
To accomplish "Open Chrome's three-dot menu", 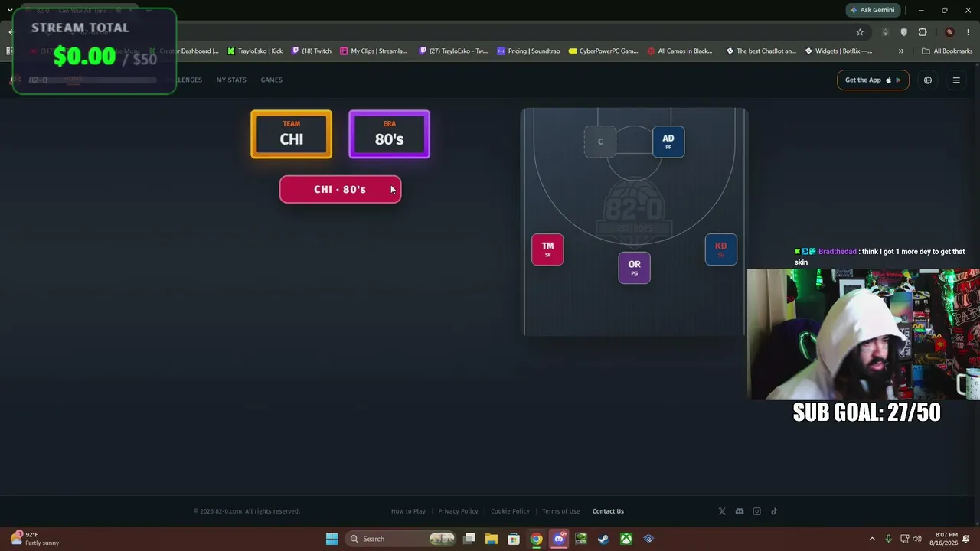I will pyautogui.click(x=969, y=32).
